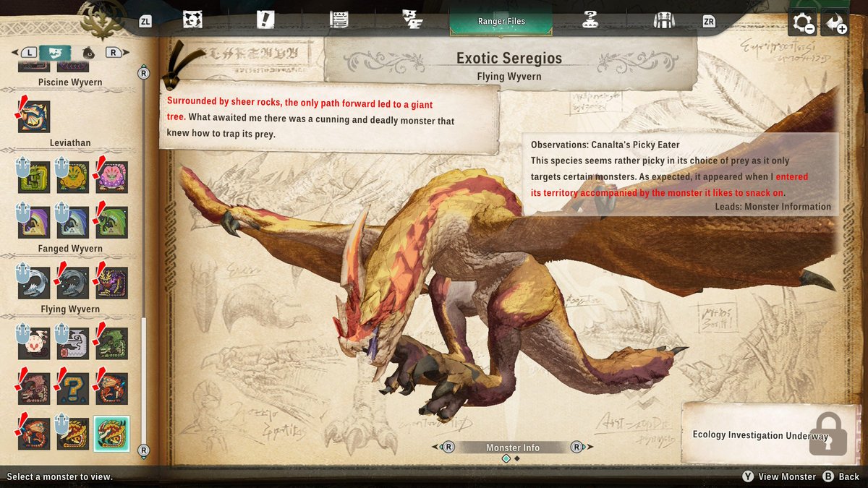Viewport: 868px width, 488px height.
Task: Open the gear settings icon with minus
Action: tap(802, 23)
